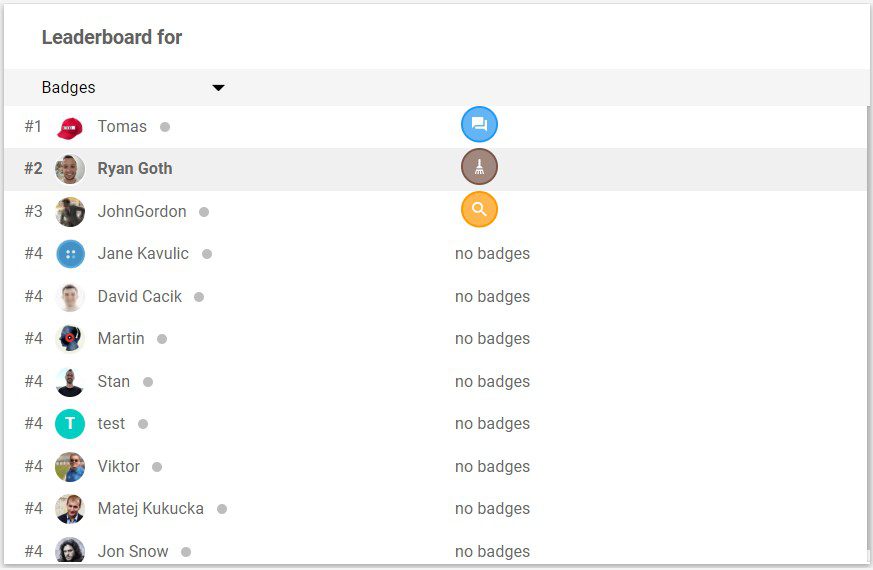The image size is (873, 570).
Task: Click Jon Snow's avatar picture
Action: [x=70, y=551]
